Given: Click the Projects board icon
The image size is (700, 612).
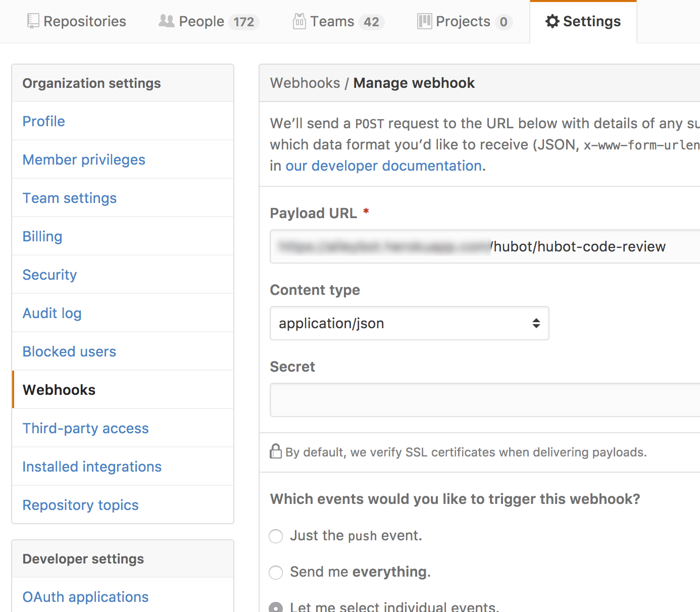Looking at the screenshot, I should (424, 21).
